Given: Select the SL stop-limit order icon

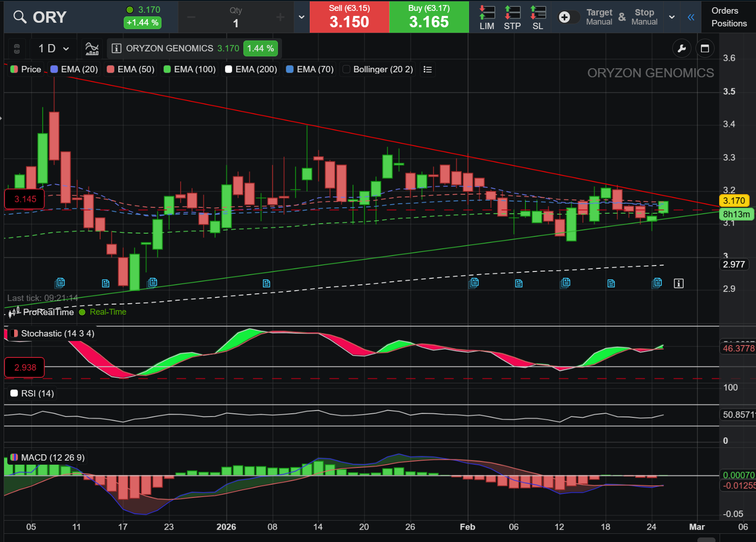Looking at the screenshot, I should tap(538, 18).
